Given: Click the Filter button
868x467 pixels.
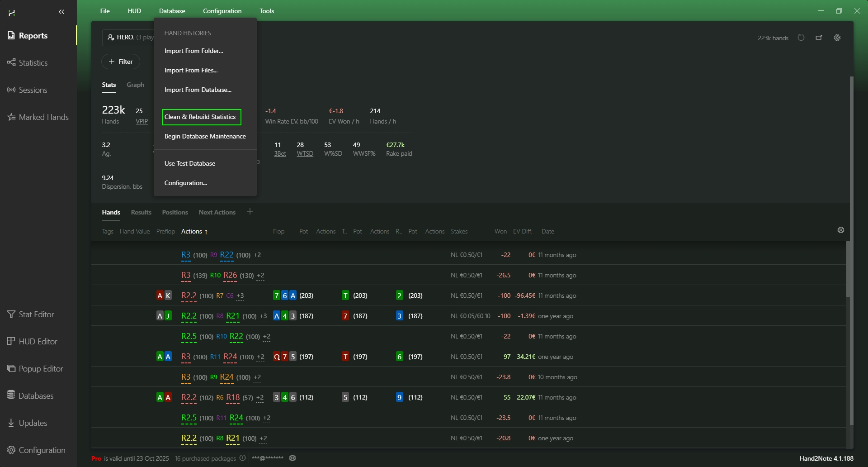Looking at the screenshot, I should (x=121, y=62).
